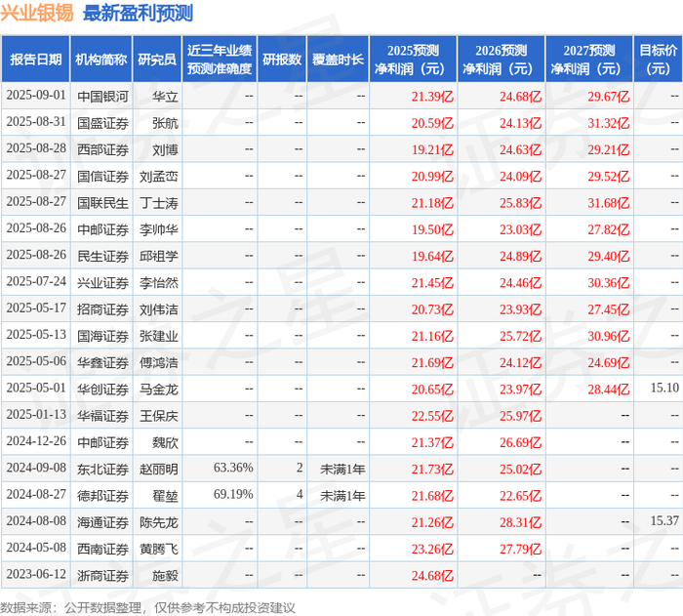Select the 研报数 column header
This screenshot has height=616, width=683.
tap(282, 60)
